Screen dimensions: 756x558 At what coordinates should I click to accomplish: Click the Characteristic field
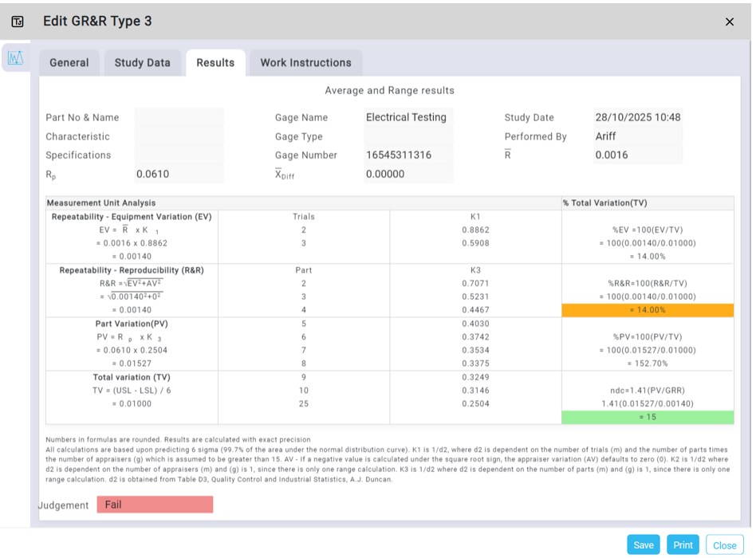point(179,136)
